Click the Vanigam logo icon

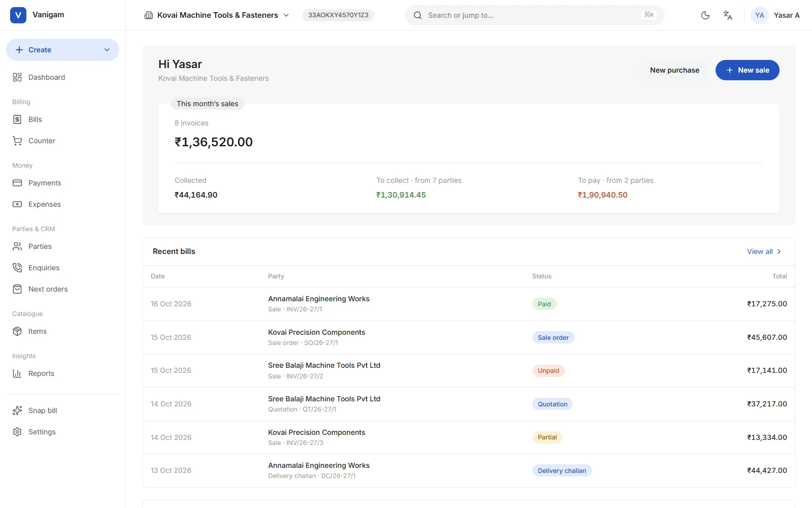point(18,15)
